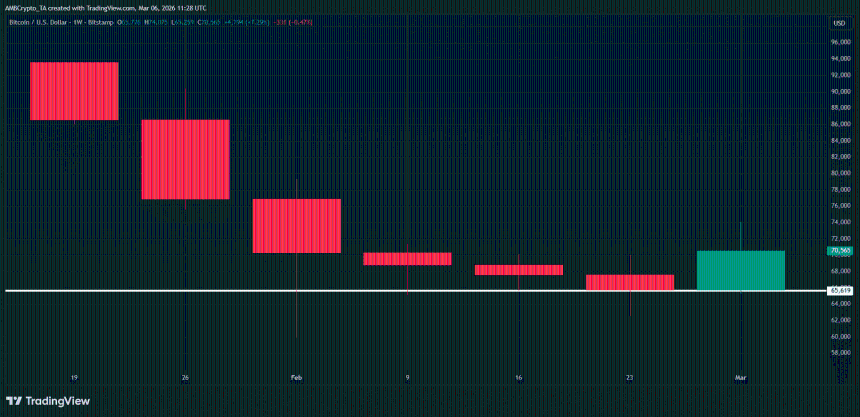Select the red candle above date 26
860x417 pixels.
(x=185, y=159)
